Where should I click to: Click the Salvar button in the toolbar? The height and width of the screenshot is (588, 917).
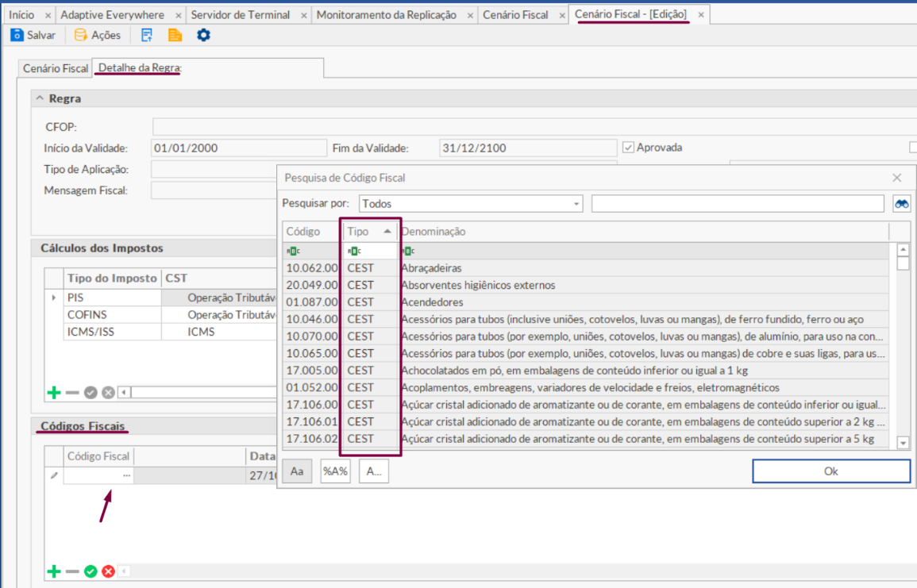point(33,35)
